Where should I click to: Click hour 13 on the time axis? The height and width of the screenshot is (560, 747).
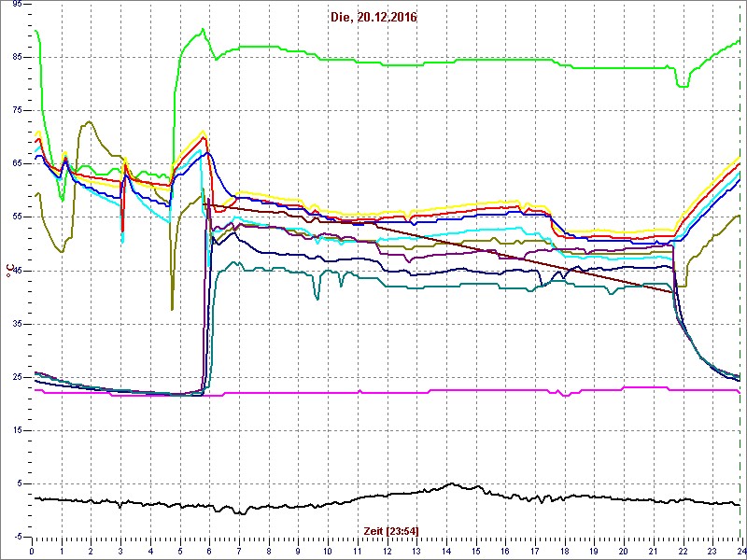416,551
